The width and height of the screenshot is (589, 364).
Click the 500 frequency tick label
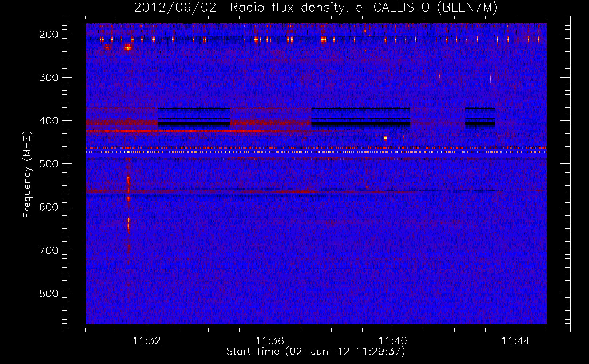pos(49,164)
